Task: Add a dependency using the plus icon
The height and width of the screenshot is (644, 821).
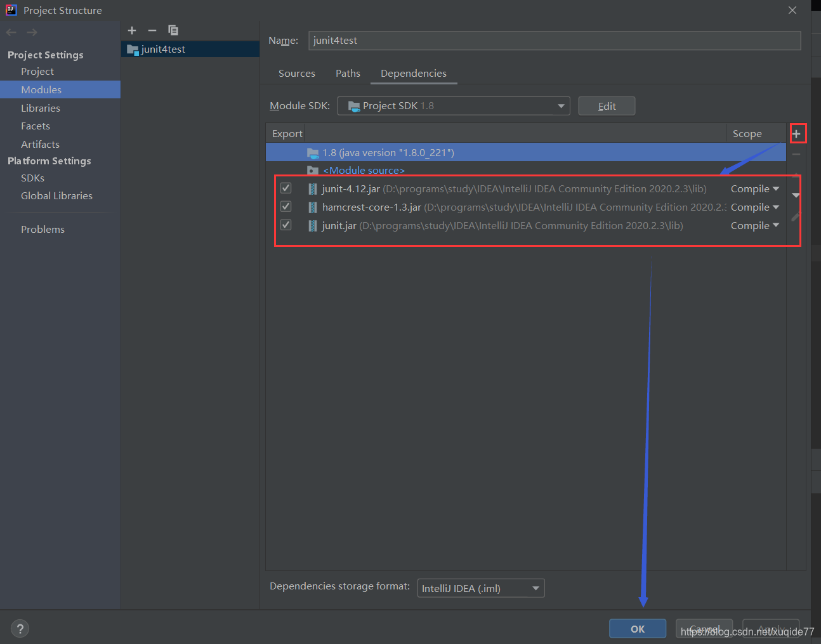Action: coord(796,134)
